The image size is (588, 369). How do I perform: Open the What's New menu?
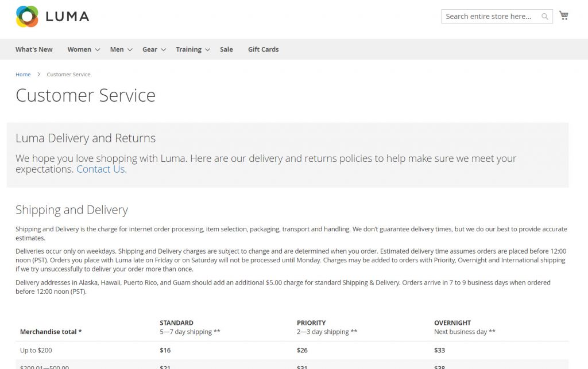tap(33, 49)
